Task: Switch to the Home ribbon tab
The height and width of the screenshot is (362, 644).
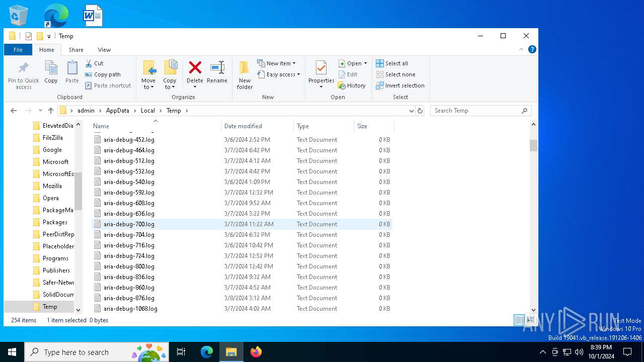Action: (x=47, y=50)
